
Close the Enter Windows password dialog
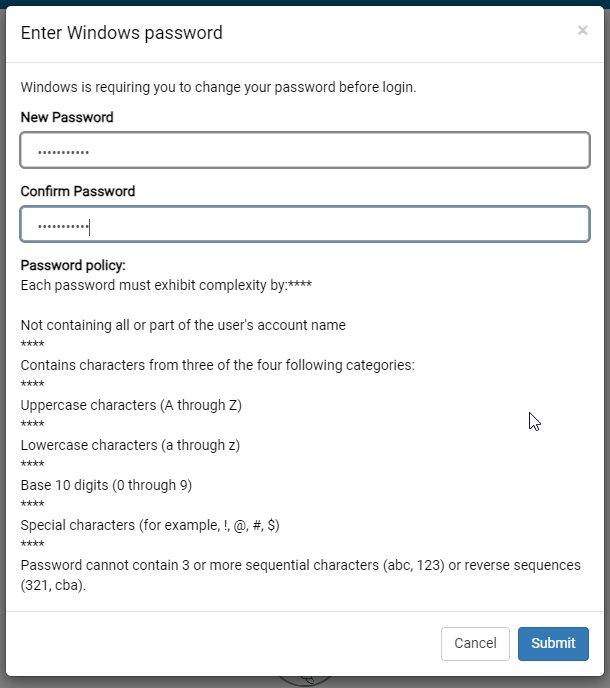tap(582, 31)
